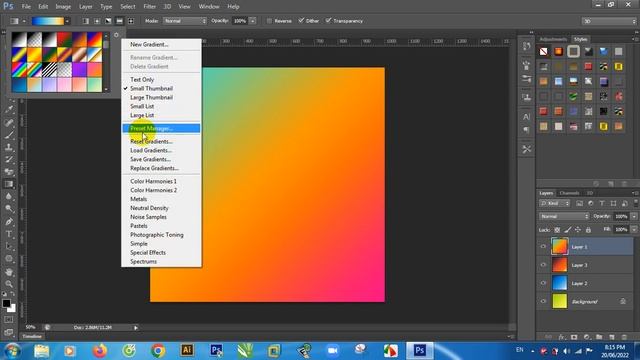Select the Eraser tool
Viewport: 640px width, 360px height.
point(9,172)
